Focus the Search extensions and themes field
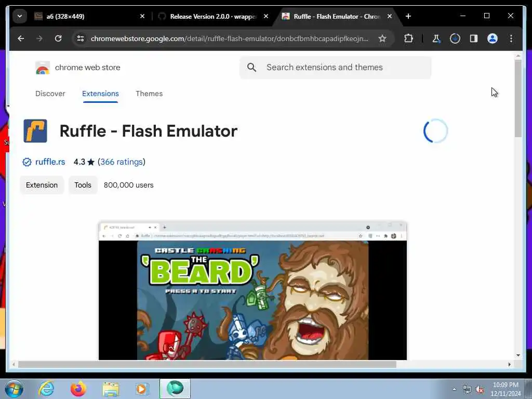 coord(335,68)
